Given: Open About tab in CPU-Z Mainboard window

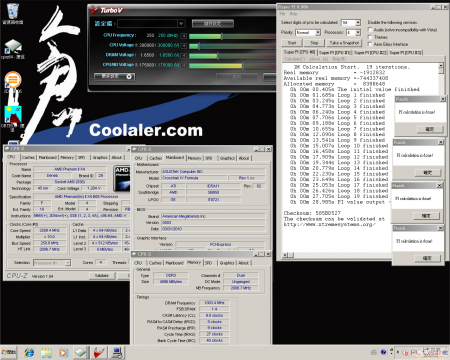Looking at the screenshot, I should click(x=244, y=158).
